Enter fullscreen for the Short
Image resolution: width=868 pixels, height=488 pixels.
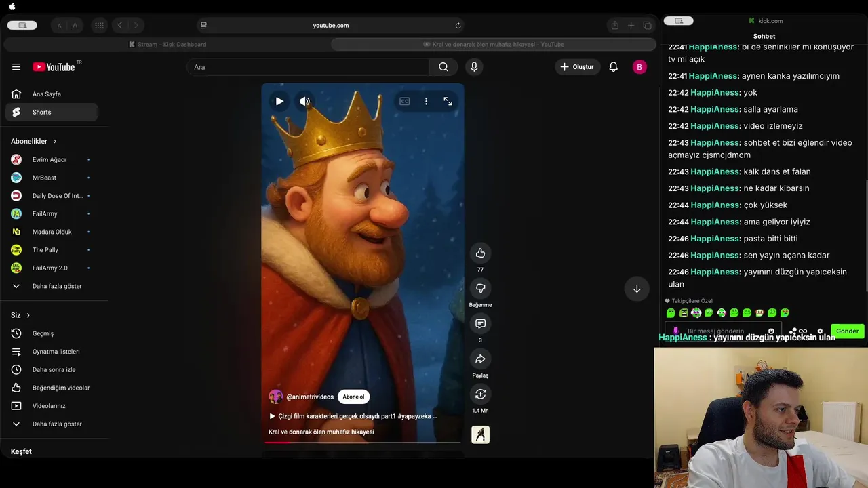(x=448, y=101)
